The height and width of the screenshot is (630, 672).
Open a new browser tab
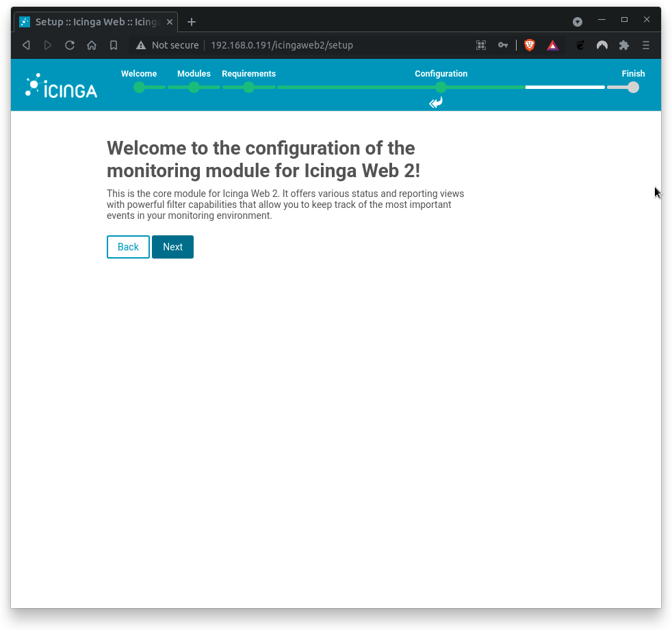pos(191,21)
